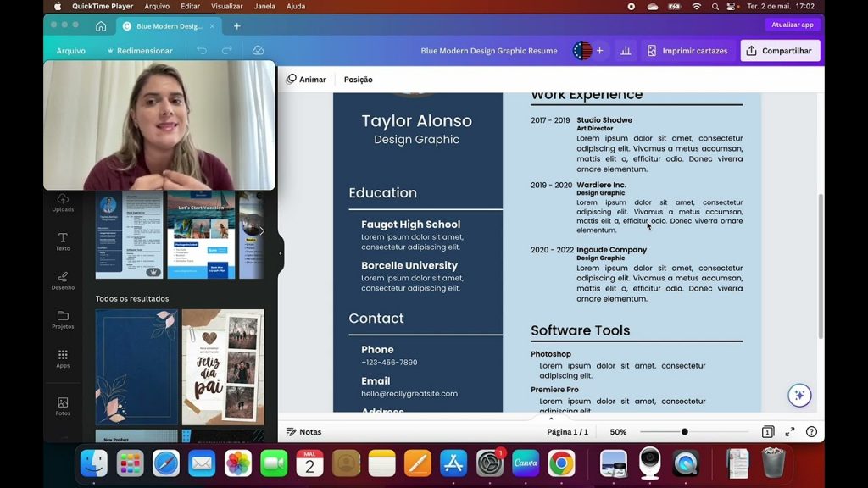The width and height of the screenshot is (868, 488).
Task: Click the document title Blue Modern Design Graphic Resume
Action: [x=489, y=50]
